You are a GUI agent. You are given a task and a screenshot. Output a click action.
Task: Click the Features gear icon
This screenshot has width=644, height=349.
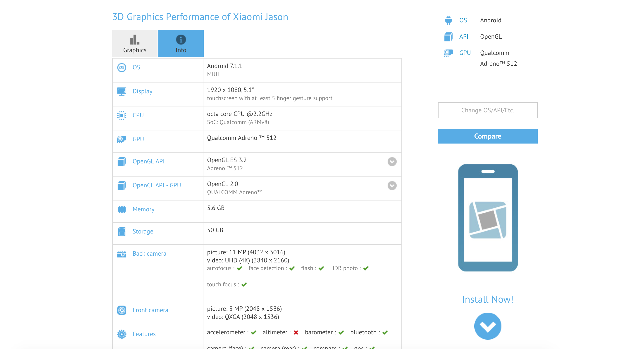(122, 334)
